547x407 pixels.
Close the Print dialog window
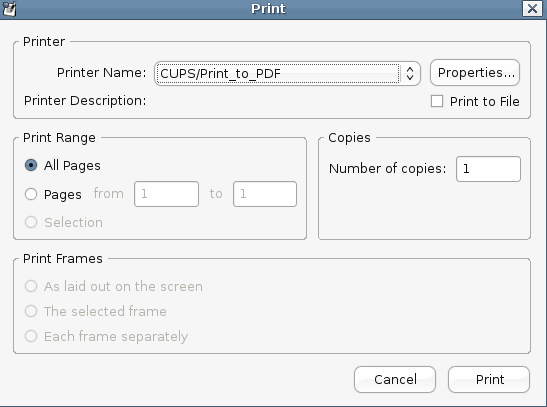click(x=532, y=8)
